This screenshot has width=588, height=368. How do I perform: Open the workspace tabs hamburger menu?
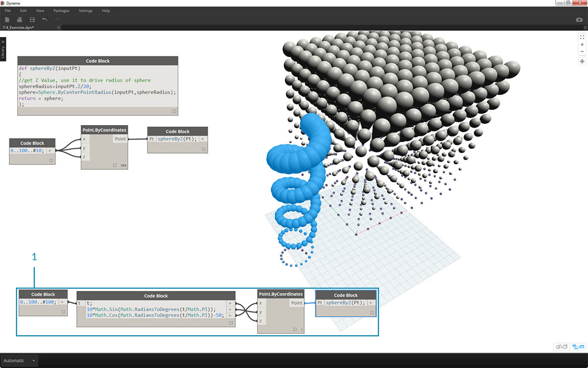click(x=585, y=27)
